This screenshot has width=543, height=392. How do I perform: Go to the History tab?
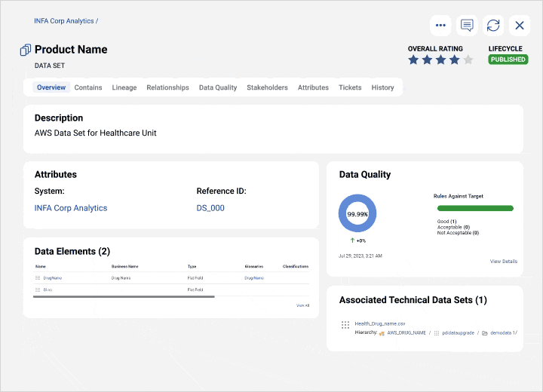coord(382,87)
